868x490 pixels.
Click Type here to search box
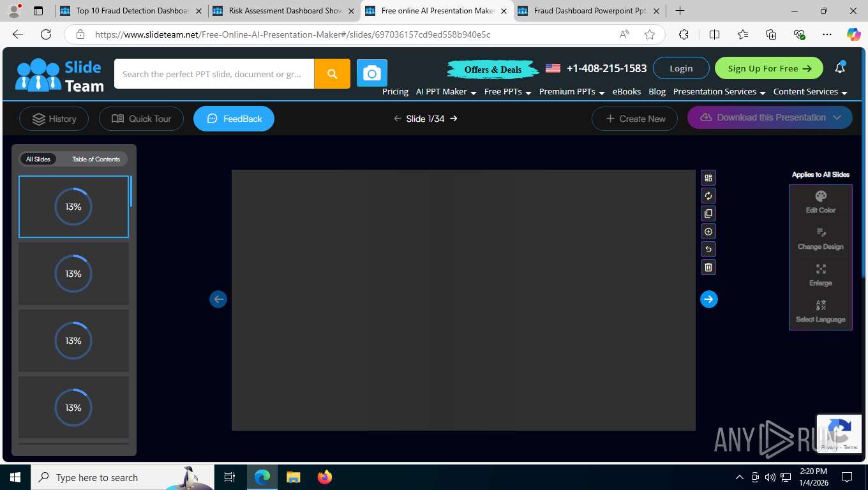pyautogui.click(x=122, y=477)
